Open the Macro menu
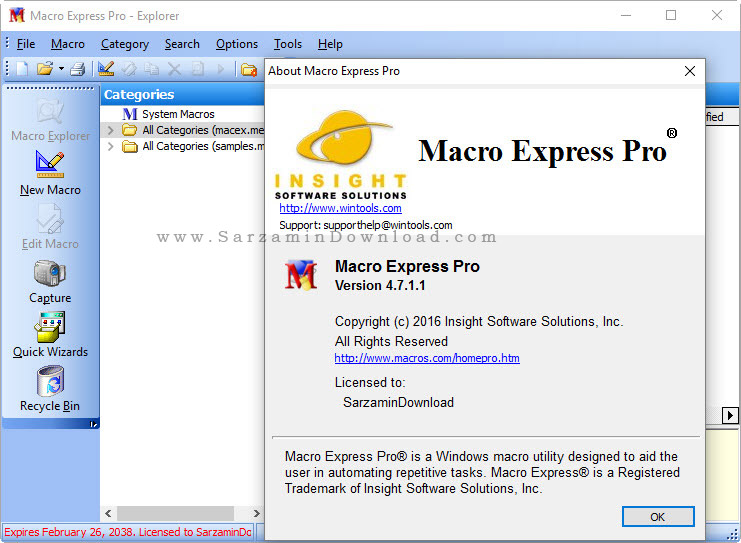 pyautogui.click(x=68, y=44)
